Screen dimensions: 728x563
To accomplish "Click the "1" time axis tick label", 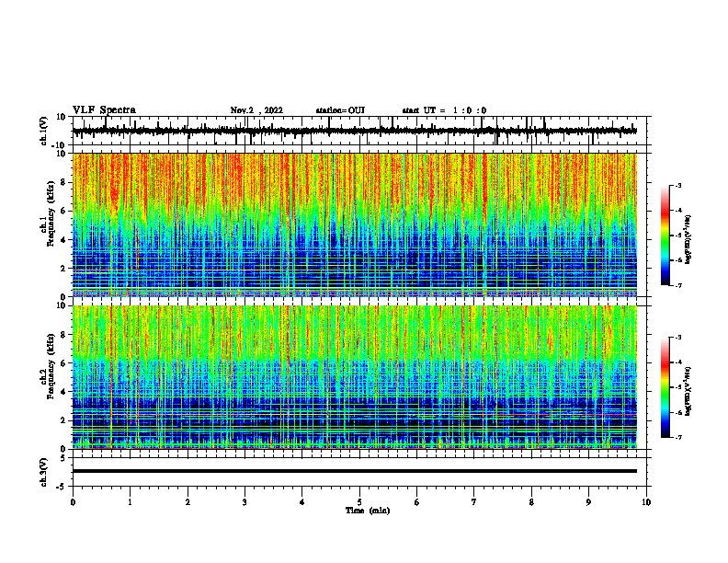I will pyautogui.click(x=130, y=501).
